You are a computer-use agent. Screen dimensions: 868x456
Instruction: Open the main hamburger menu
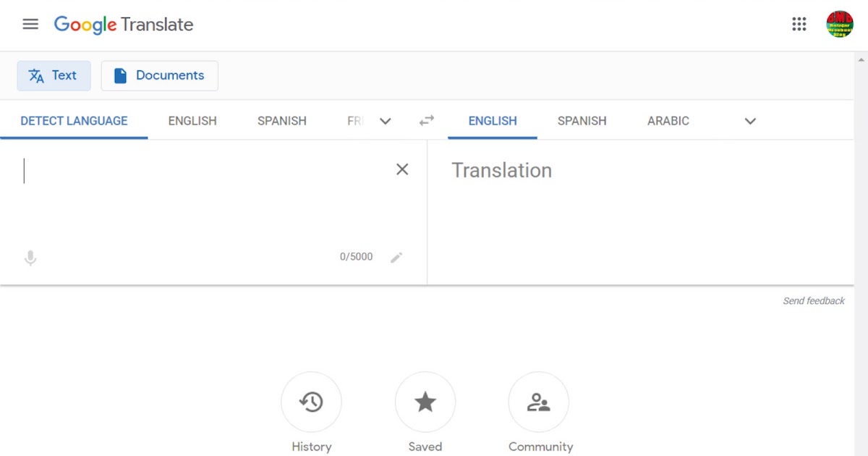(x=30, y=24)
